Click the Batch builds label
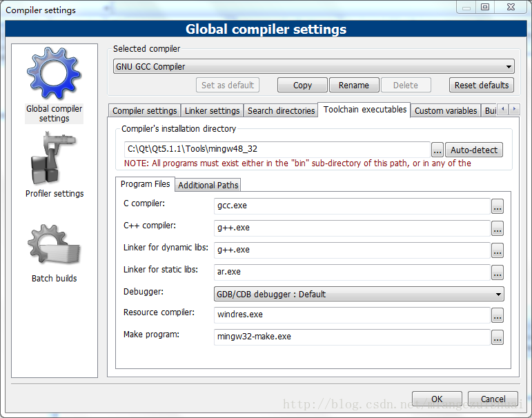The image size is (532, 418). (x=55, y=278)
